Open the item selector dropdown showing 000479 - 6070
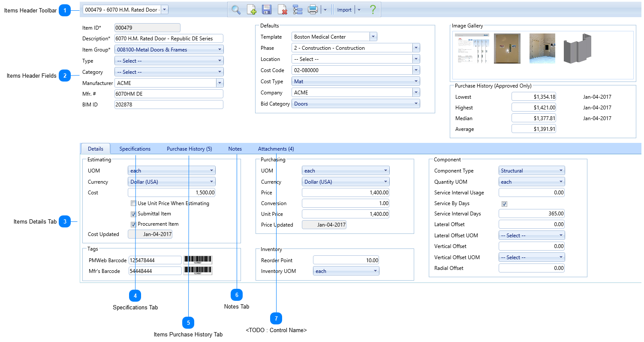Viewport: 644px width, 342px height. tap(165, 9)
